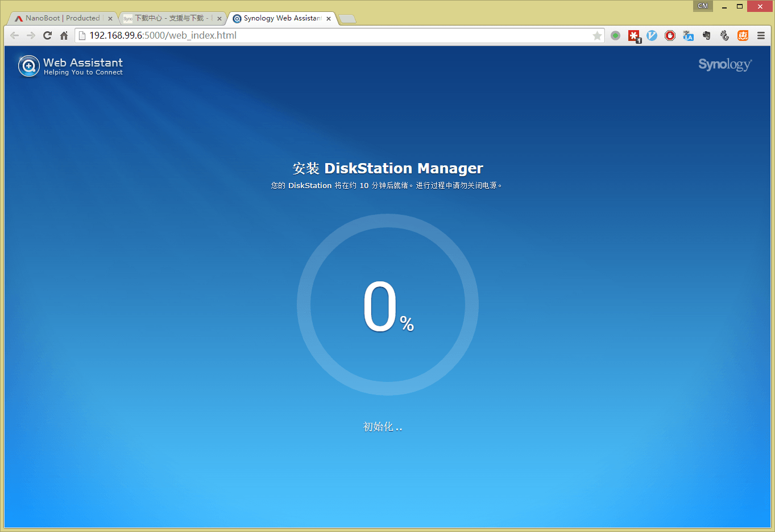Open the Adblock Plus stop-hand extension
This screenshot has width=775, height=532.
click(x=670, y=36)
